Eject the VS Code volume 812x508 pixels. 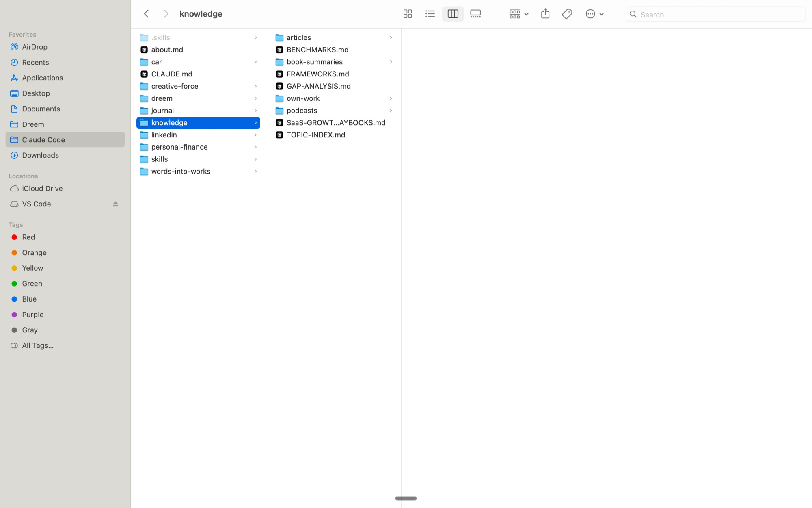[x=115, y=204]
